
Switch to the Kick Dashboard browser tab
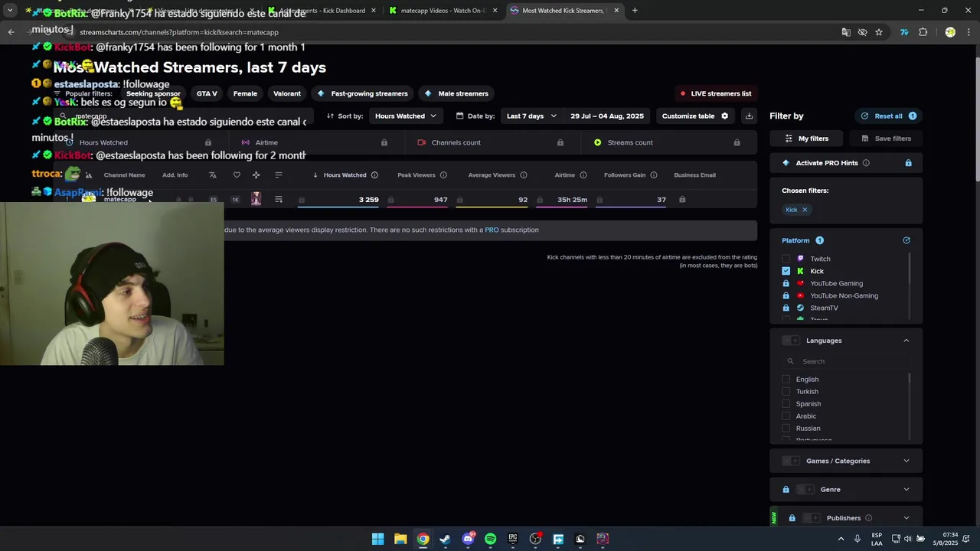point(322,11)
